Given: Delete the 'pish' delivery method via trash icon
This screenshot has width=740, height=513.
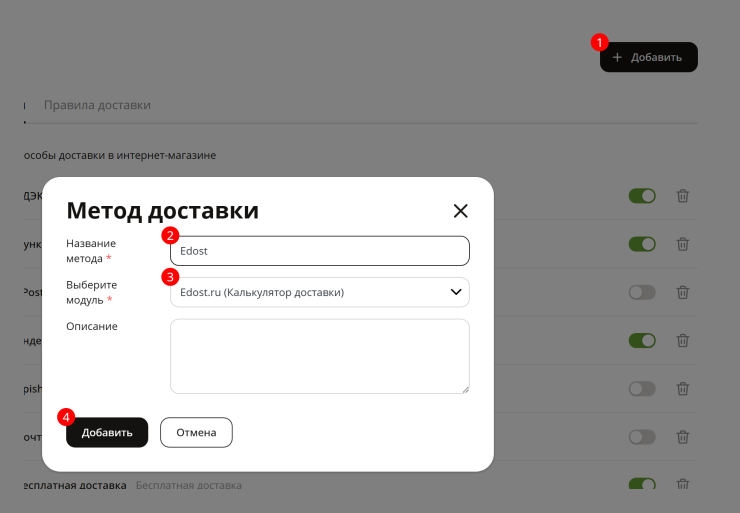Looking at the screenshot, I should [x=682, y=388].
